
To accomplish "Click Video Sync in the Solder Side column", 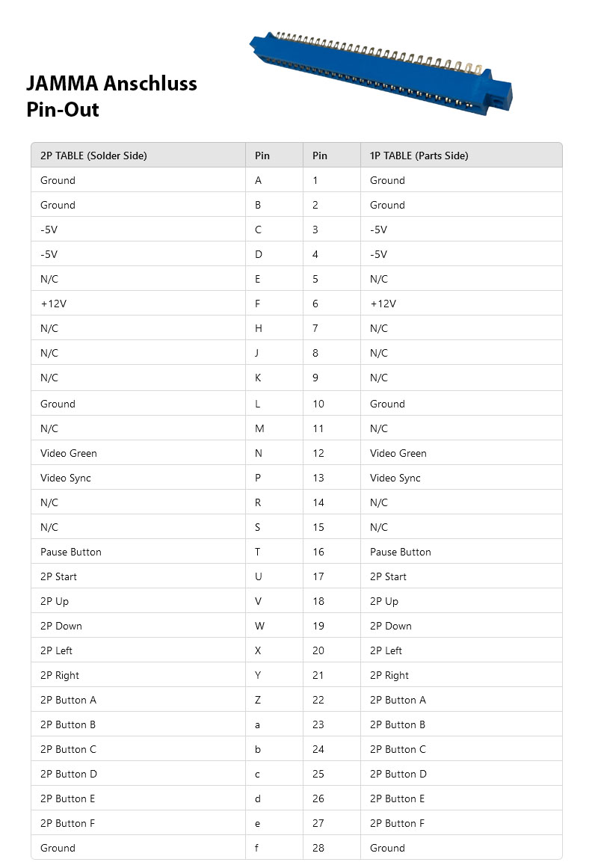I will 66,478.
